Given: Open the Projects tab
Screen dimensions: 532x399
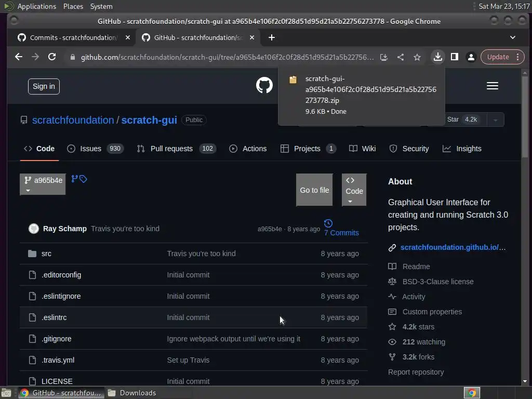Looking at the screenshot, I should (308, 149).
